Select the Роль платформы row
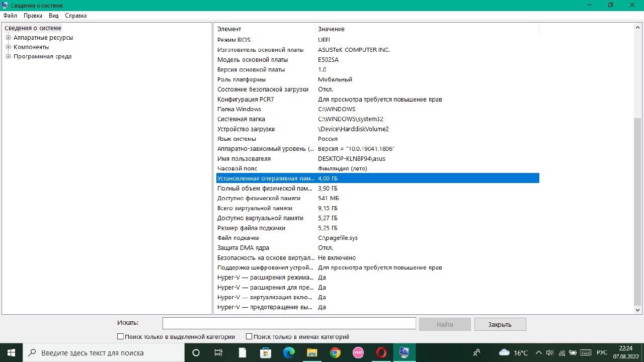644x362 pixels. (x=377, y=79)
